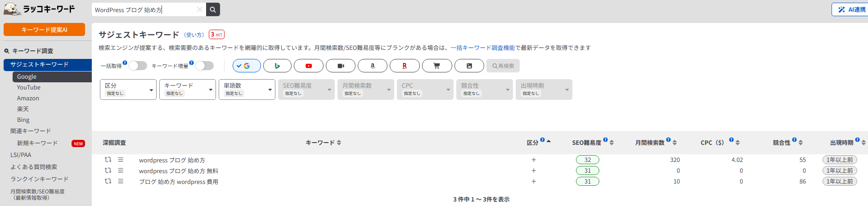Image resolution: width=868 pixels, height=206 pixels.
Task: Select Google in the sidebar
Action: coord(52,77)
